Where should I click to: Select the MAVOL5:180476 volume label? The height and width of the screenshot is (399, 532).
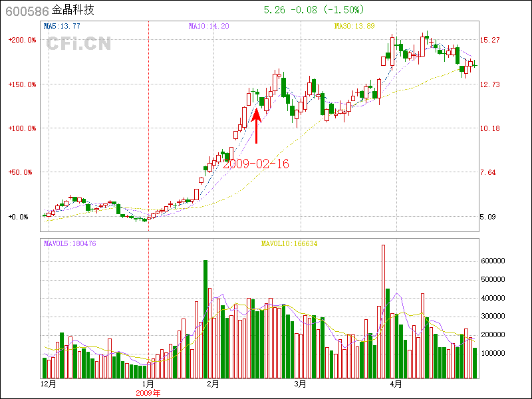click(x=70, y=243)
